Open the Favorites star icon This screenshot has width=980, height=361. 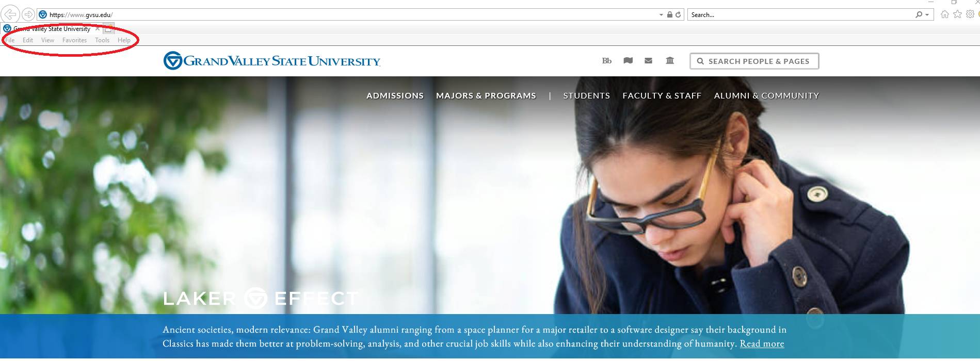[957, 14]
